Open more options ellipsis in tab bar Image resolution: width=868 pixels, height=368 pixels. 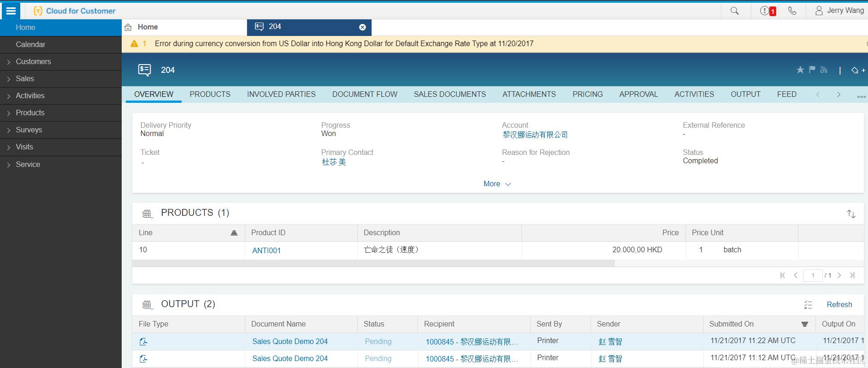coord(861,96)
